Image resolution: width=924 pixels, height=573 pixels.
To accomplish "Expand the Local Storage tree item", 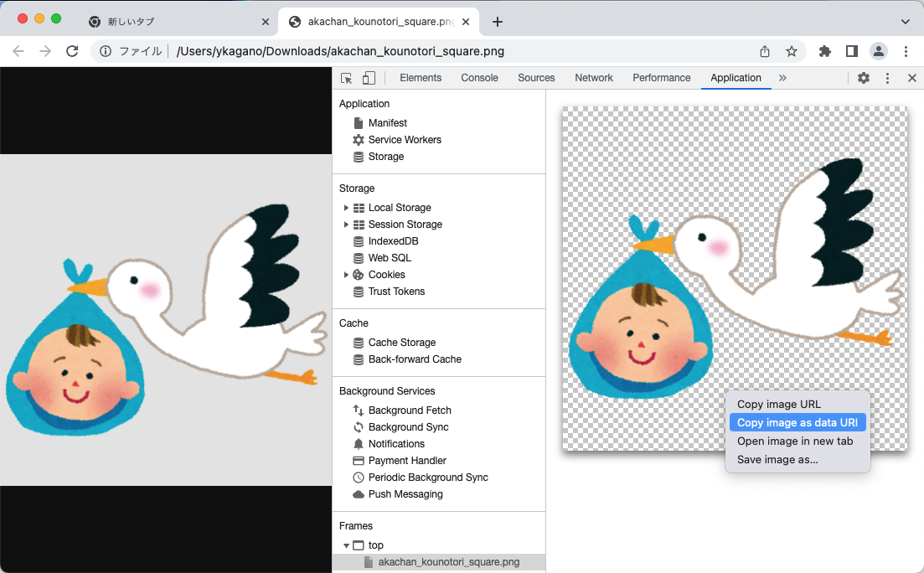I will click(346, 207).
